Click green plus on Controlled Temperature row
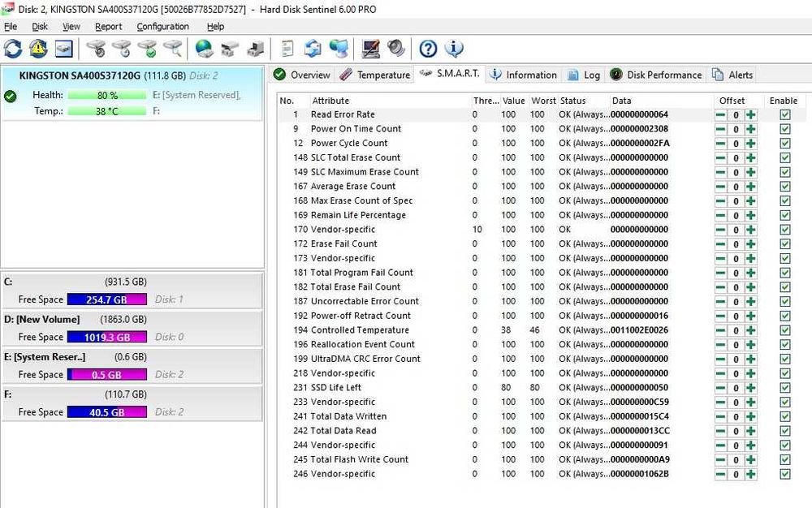The height and width of the screenshot is (508, 812). 751,330
